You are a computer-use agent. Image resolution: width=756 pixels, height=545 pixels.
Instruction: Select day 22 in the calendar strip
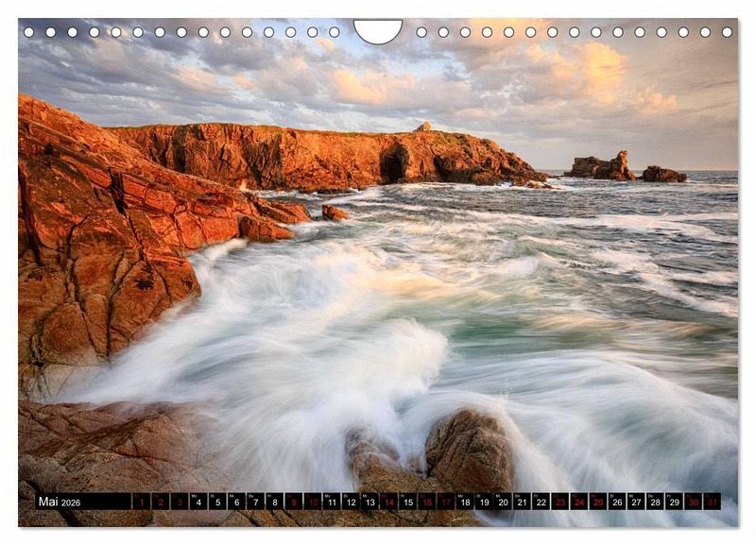pos(541,502)
